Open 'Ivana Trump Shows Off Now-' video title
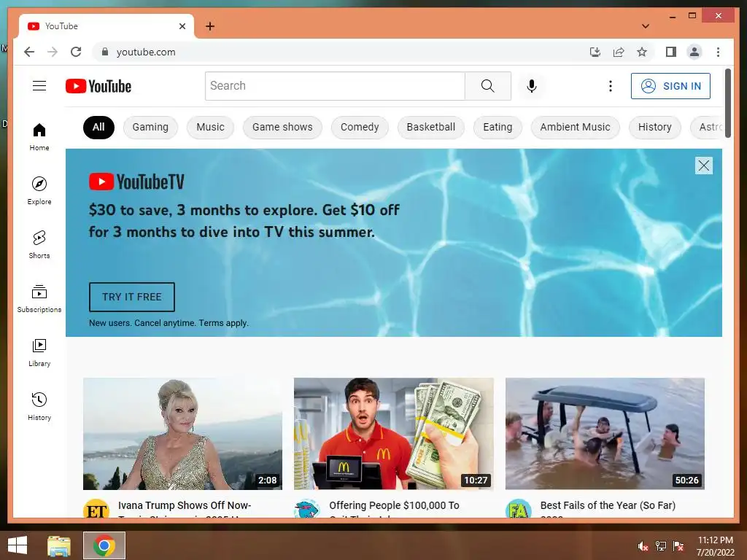 pos(185,505)
